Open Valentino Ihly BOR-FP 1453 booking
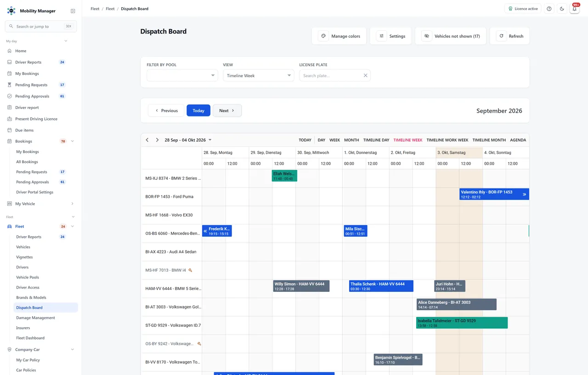588x375 pixels. pos(494,194)
